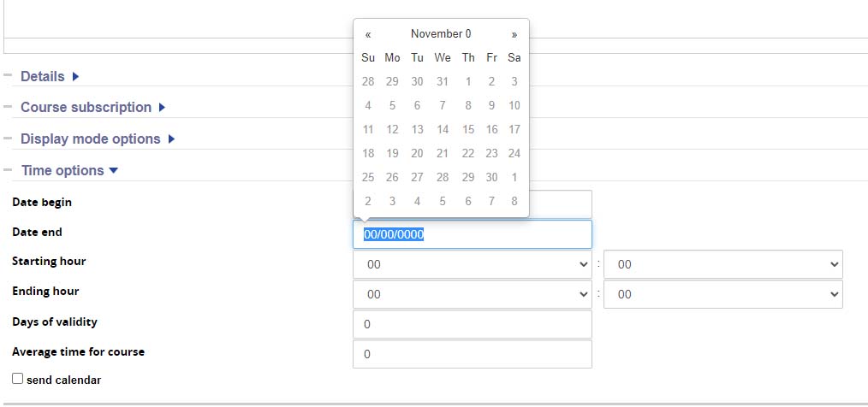Viewport: 868px width, 407px height.
Task: Open the Starting hour minutes dropdown
Action: pos(722,264)
